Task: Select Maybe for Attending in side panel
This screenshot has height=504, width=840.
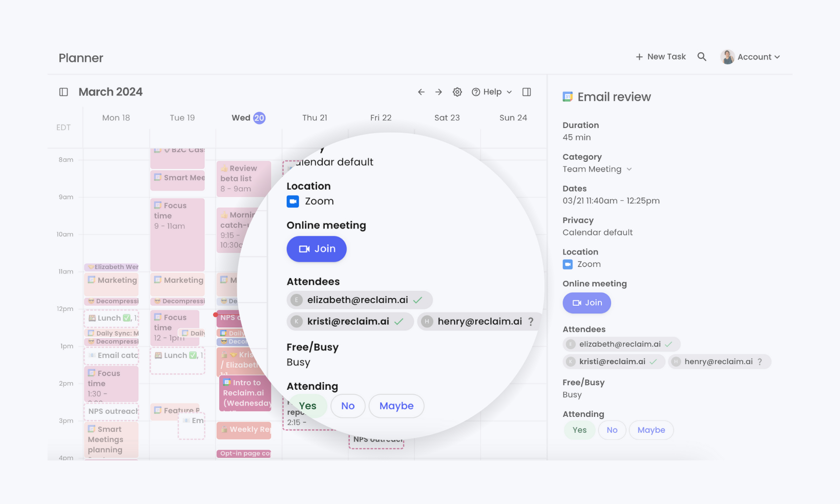Action: 652,430
